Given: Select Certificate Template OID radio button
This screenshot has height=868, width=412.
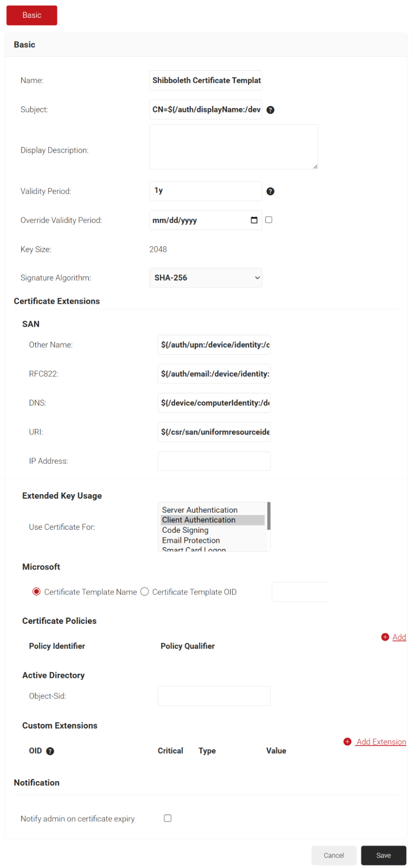Looking at the screenshot, I should tap(145, 592).
